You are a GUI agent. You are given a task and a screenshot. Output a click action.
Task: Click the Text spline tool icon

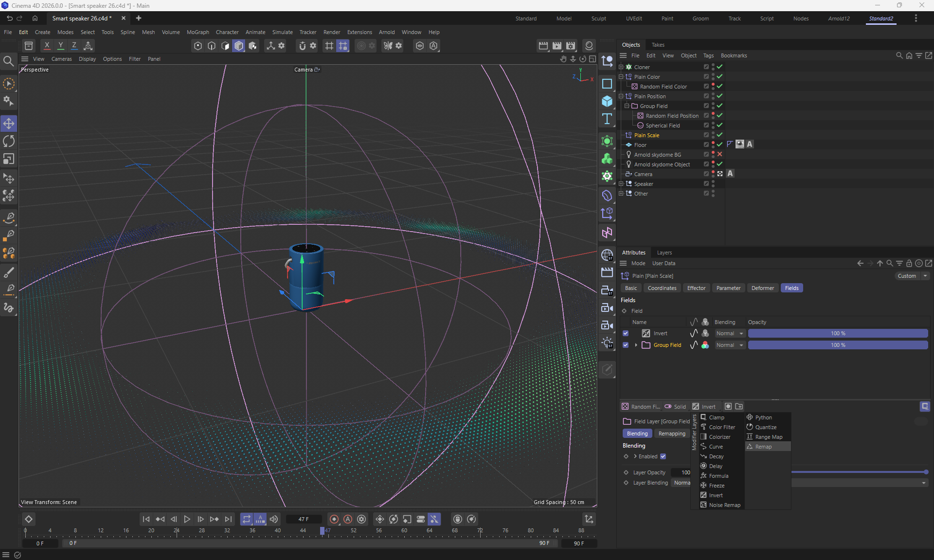(x=607, y=119)
